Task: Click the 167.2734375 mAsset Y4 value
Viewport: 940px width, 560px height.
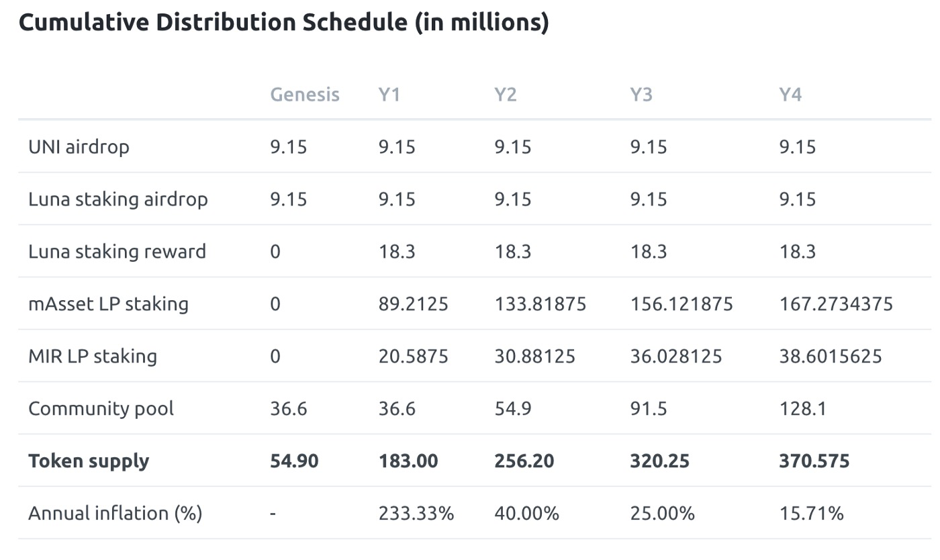Action: click(835, 304)
